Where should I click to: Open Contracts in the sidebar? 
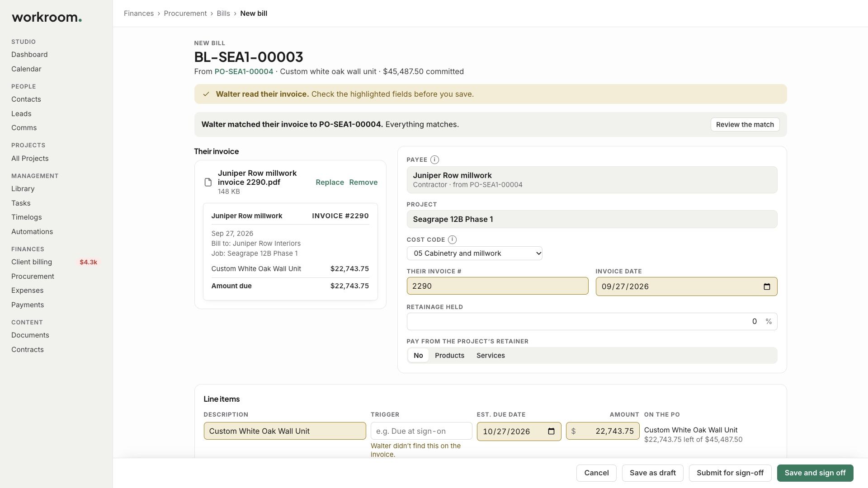tap(28, 349)
